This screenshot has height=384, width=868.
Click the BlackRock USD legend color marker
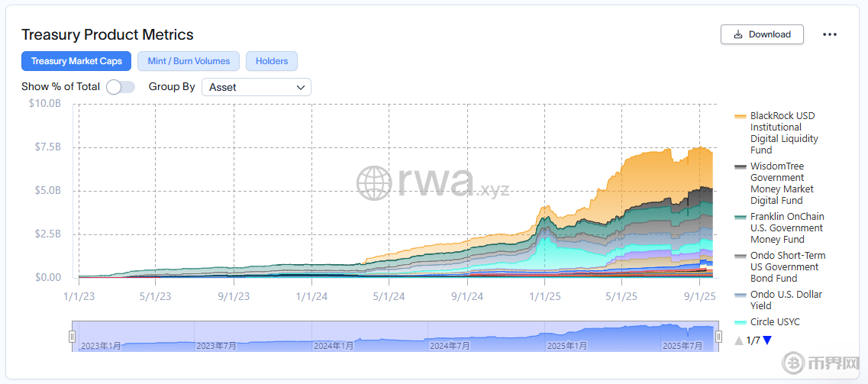pos(740,116)
